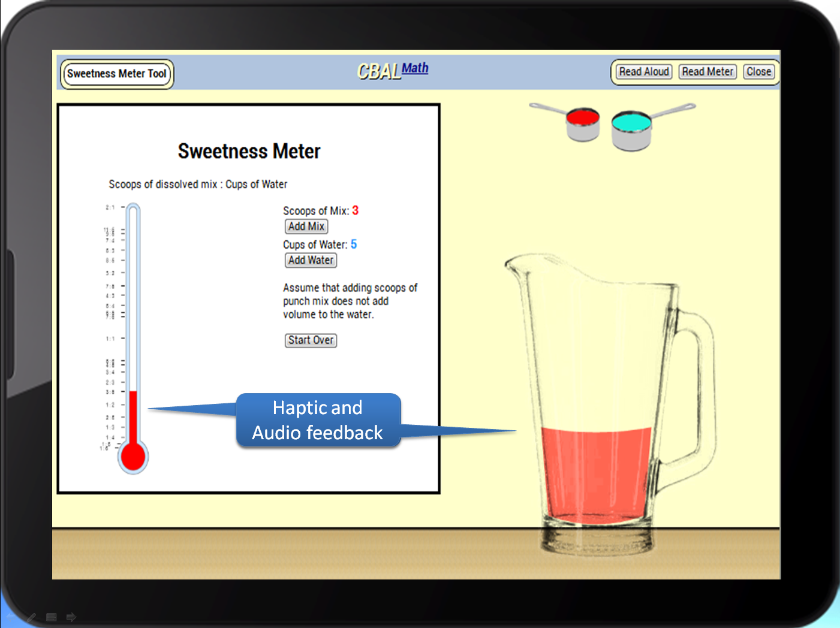The height and width of the screenshot is (628, 840).
Task: Open the slideshow menu icon
Action: (x=52, y=617)
